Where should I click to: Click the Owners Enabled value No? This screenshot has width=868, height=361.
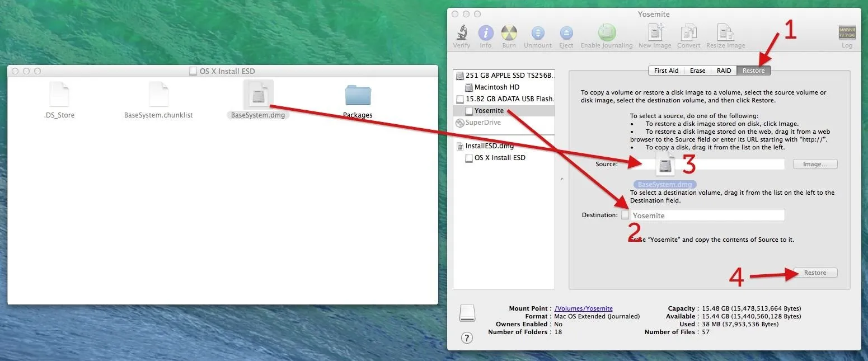point(558,324)
